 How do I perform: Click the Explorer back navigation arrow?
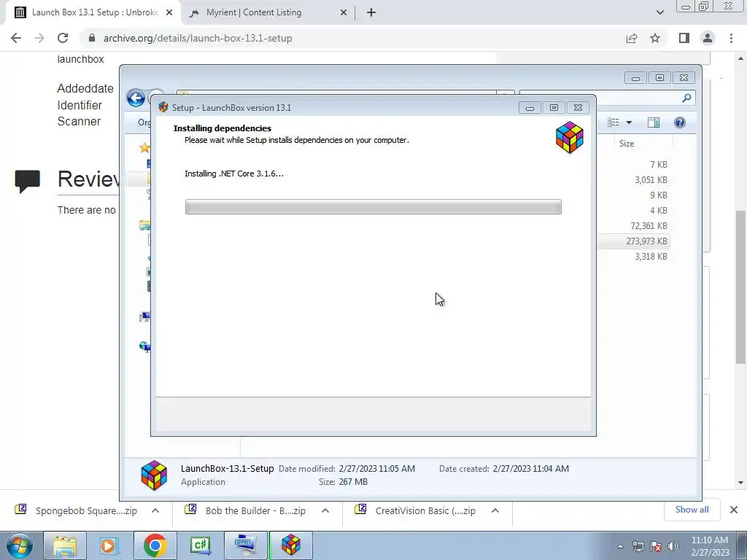136,98
